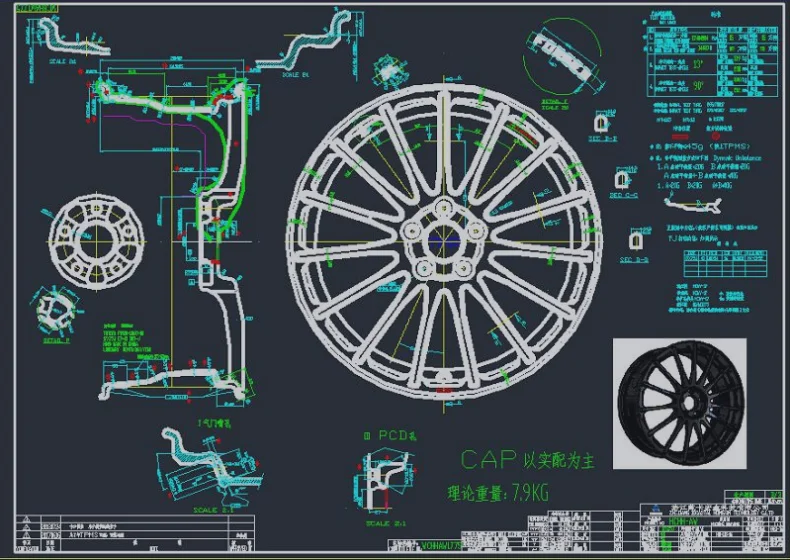This screenshot has height=560, width=790.
Task: Pick the SEC B-B spoke cross-section profile
Action: [x=601, y=122]
